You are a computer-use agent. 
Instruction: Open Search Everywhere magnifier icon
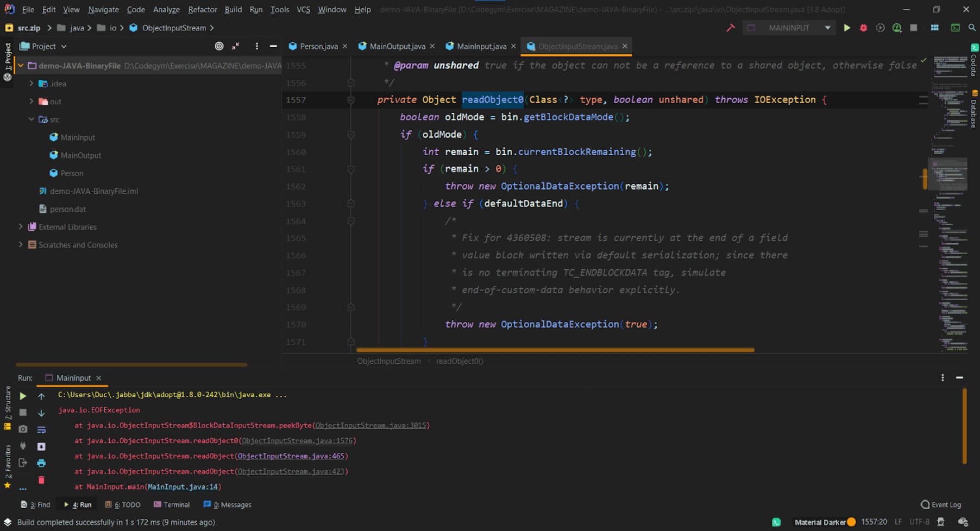pos(972,28)
